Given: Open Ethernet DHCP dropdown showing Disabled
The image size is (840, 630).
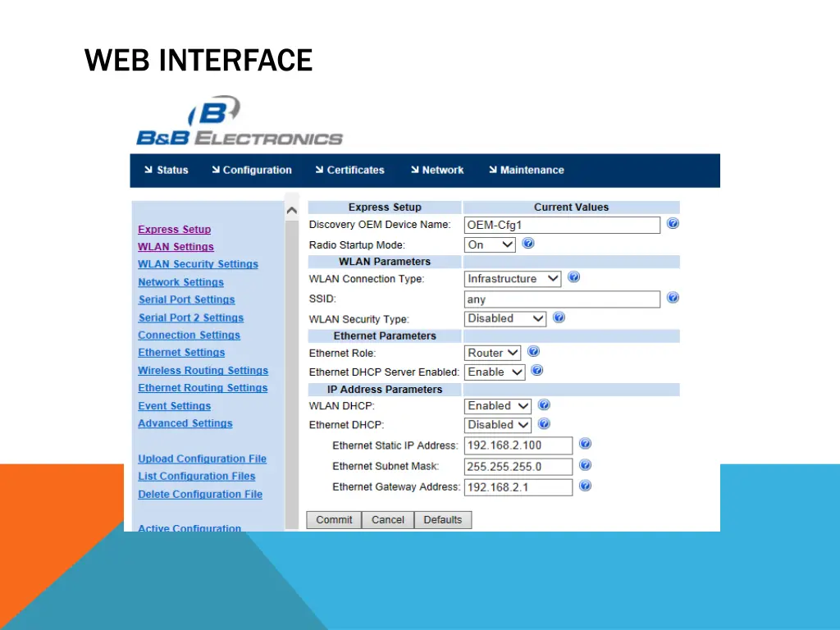Looking at the screenshot, I should coord(498,425).
